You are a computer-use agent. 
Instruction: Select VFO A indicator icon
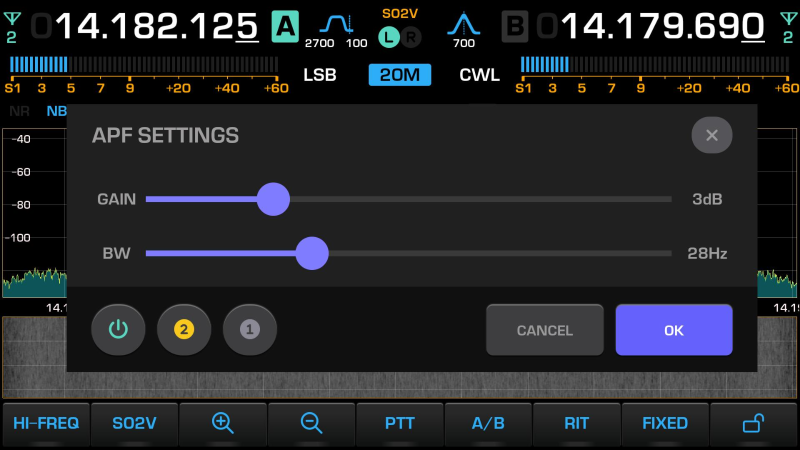pyautogui.click(x=284, y=26)
